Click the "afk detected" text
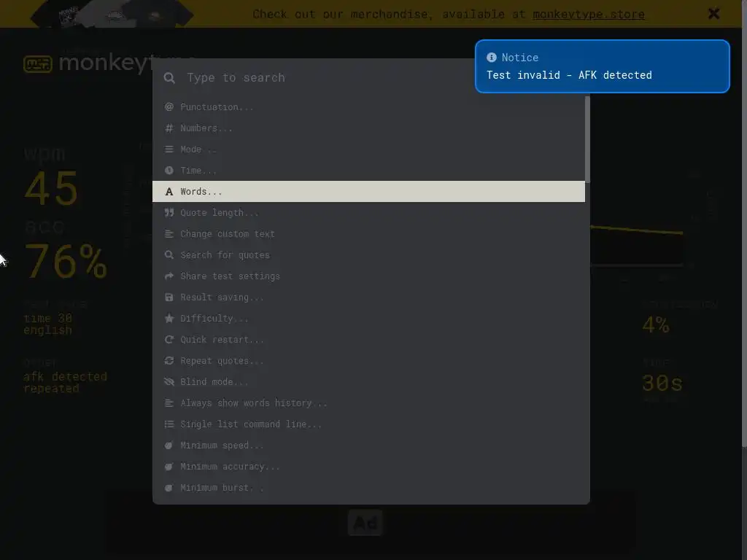 pyautogui.click(x=65, y=376)
